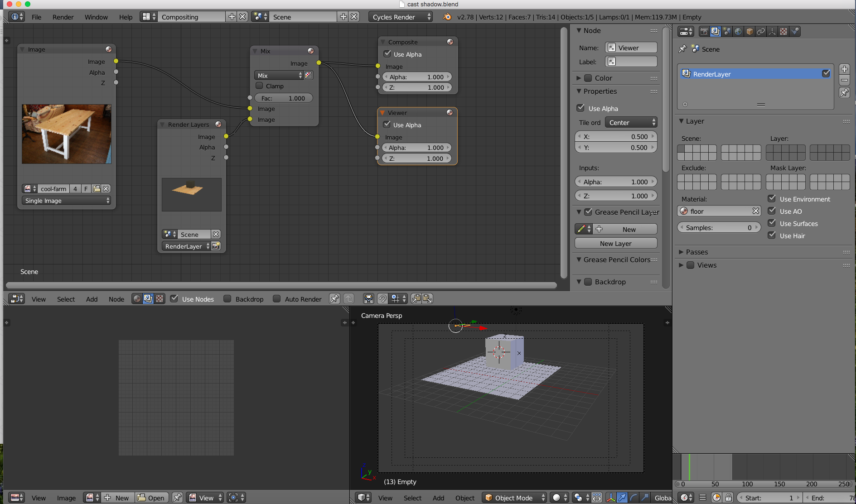Open Mix blend type dropdown

[x=279, y=76]
